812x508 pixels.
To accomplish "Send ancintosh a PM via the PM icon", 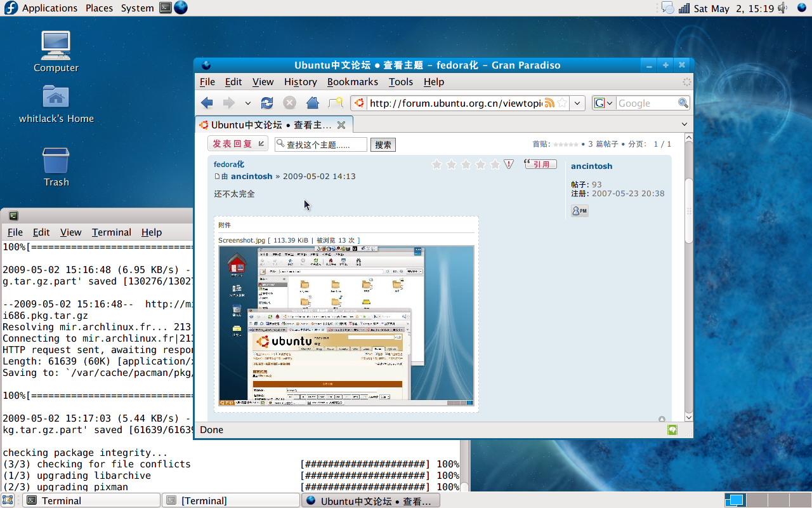I will pyautogui.click(x=580, y=211).
